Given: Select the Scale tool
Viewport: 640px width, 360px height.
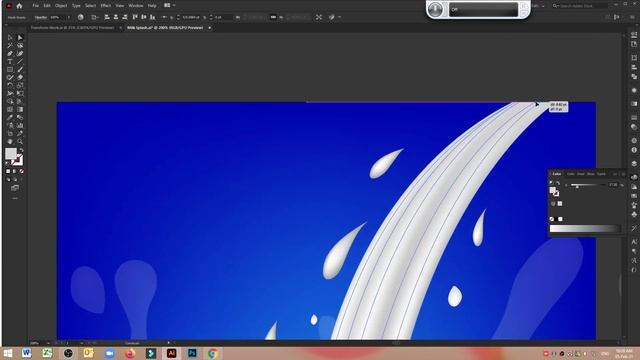Looking at the screenshot, I should [x=20, y=85].
